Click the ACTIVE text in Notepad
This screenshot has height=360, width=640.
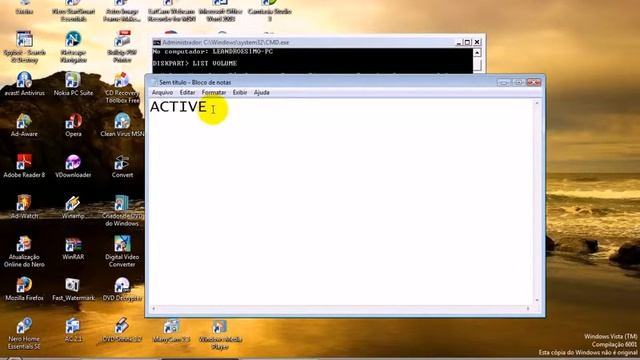[178, 107]
